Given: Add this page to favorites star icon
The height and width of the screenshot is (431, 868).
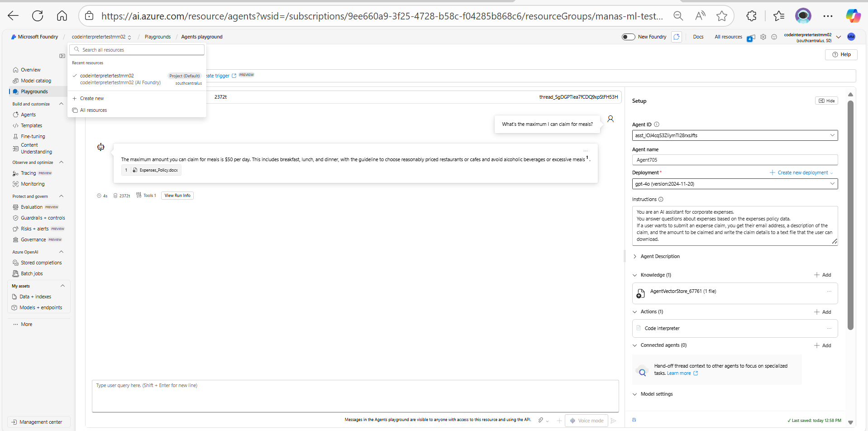Looking at the screenshot, I should pos(722,16).
